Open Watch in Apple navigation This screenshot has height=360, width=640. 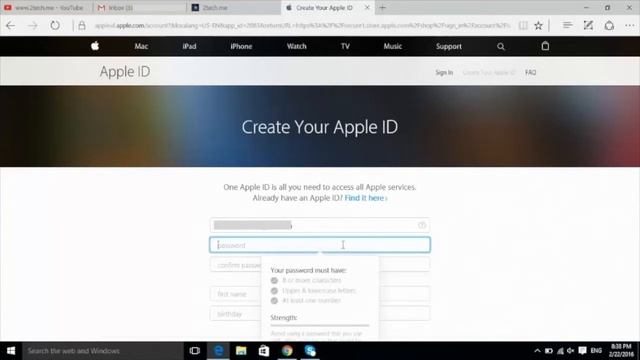pyautogui.click(x=297, y=47)
